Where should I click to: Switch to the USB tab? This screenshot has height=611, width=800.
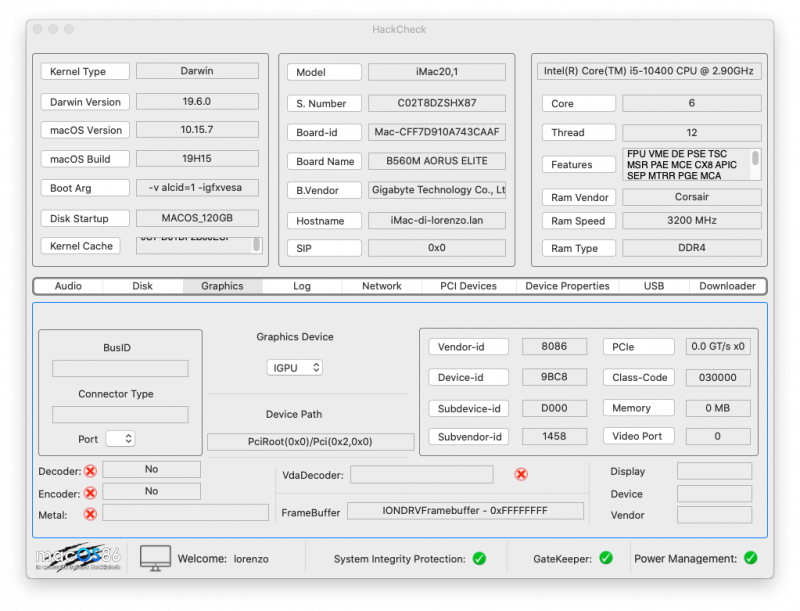[654, 286]
